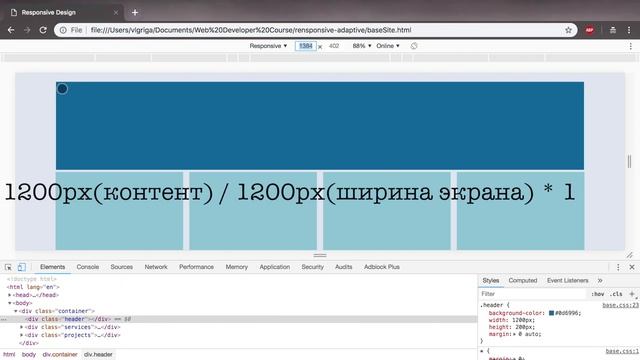Add a new style rule with plus icon
The image size is (640, 360).
632,294
